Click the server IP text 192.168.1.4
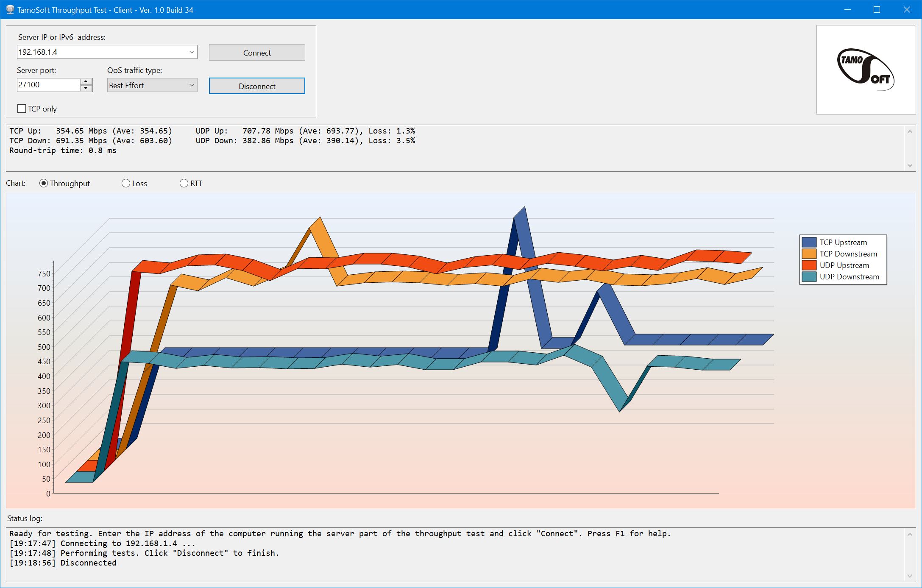 point(38,52)
